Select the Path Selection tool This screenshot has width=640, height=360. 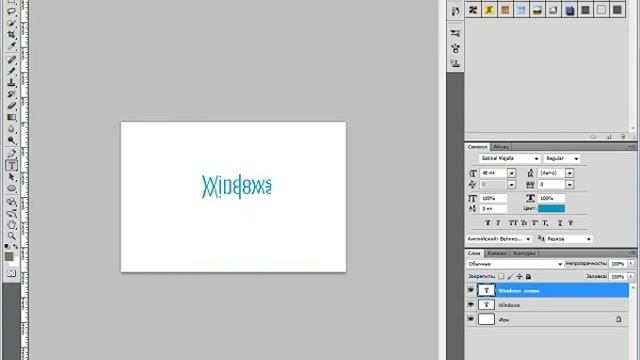pyautogui.click(x=12, y=177)
